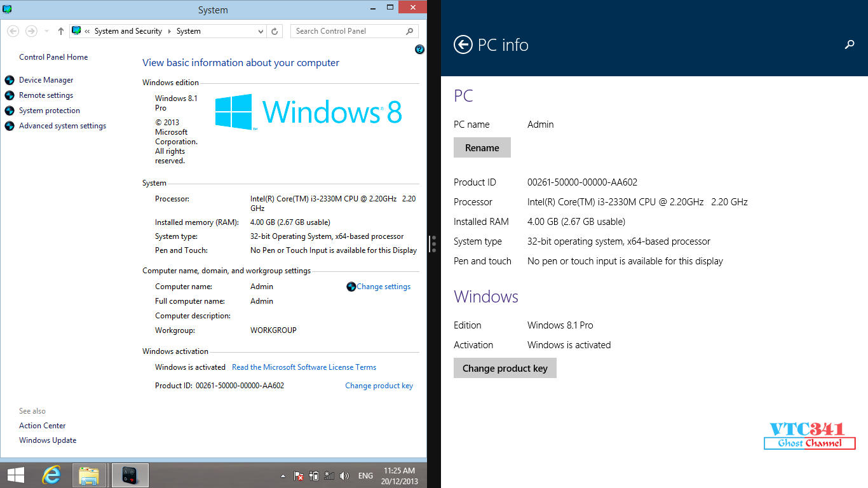Refresh the System page

tap(275, 31)
